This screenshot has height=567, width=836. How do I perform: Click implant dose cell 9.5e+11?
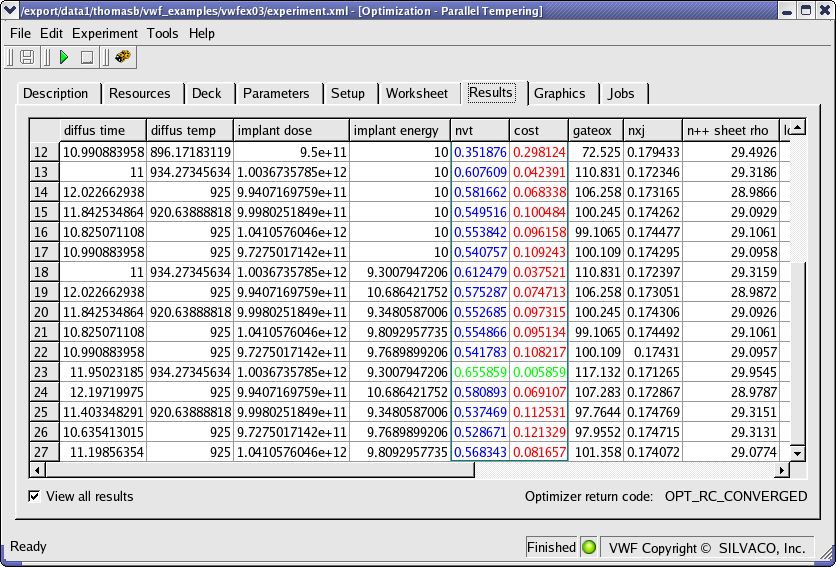pos(291,152)
